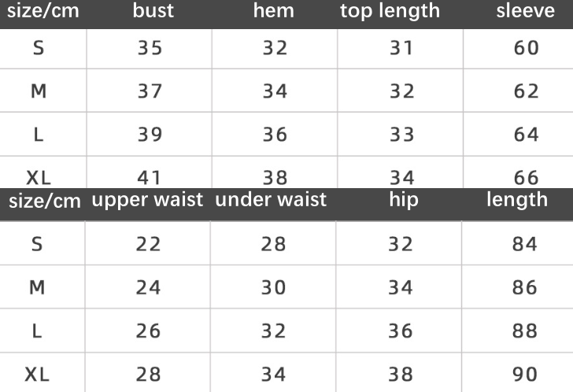Select length value 90 for size XL
This screenshot has height=392, width=573.
click(x=524, y=375)
